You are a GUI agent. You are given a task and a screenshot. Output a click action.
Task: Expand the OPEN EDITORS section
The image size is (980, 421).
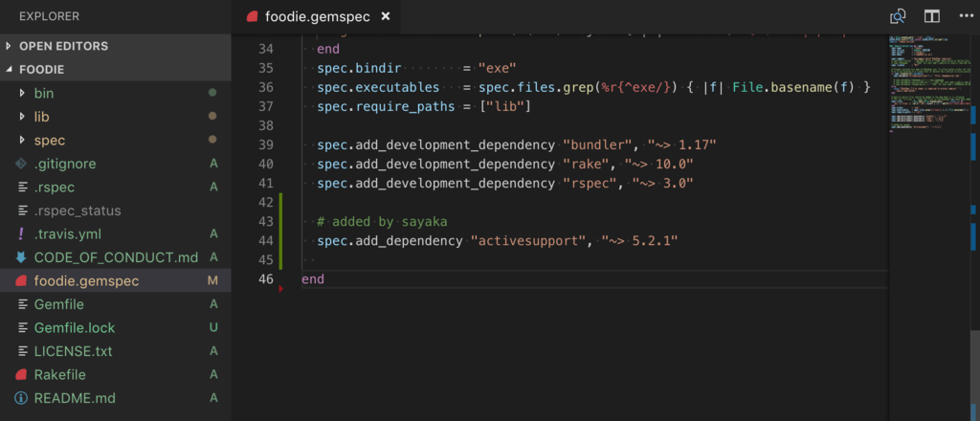(63, 46)
